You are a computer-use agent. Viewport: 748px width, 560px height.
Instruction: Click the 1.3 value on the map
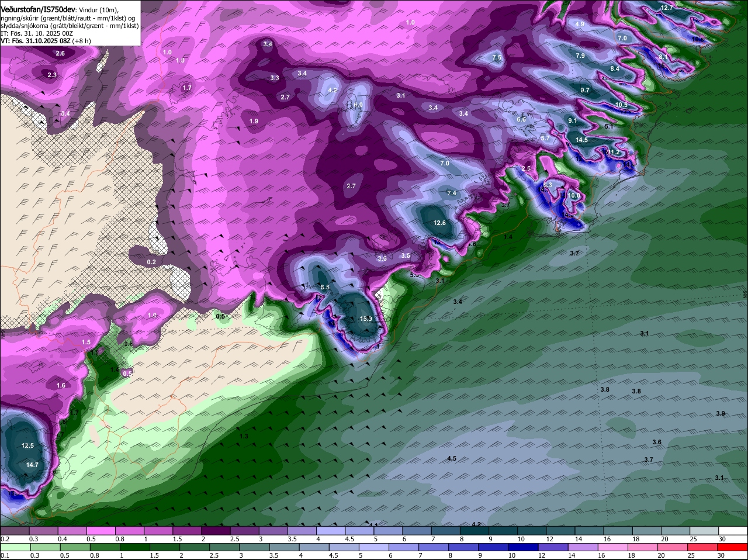tap(244, 436)
